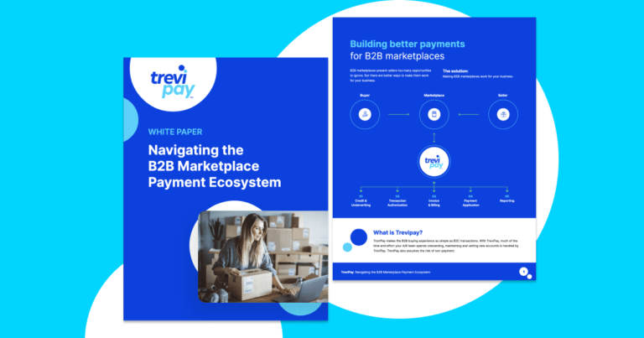The image size is (644, 338).
Task: Click the "Buyer" label
Action: pyautogui.click(x=365, y=96)
